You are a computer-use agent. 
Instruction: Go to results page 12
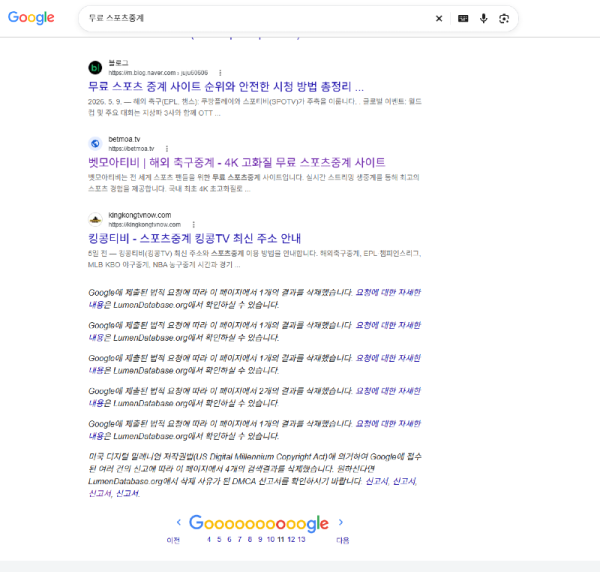click(x=291, y=539)
